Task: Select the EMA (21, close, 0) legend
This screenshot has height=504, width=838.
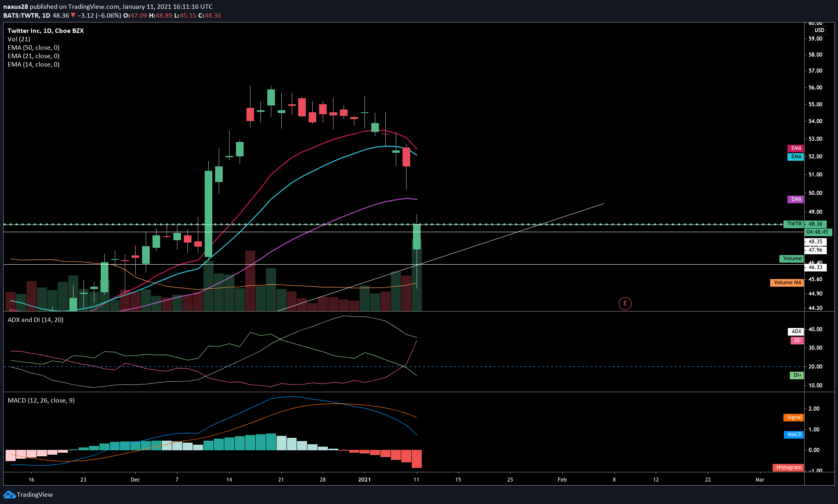Action: (34, 56)
